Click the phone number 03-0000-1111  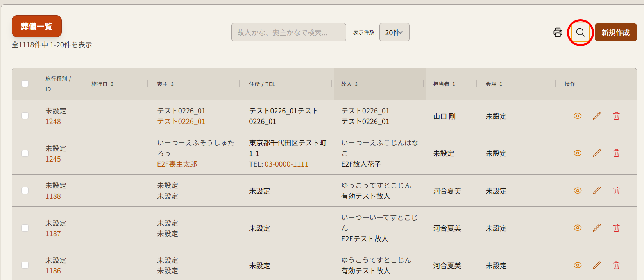(x=286, y=164)
